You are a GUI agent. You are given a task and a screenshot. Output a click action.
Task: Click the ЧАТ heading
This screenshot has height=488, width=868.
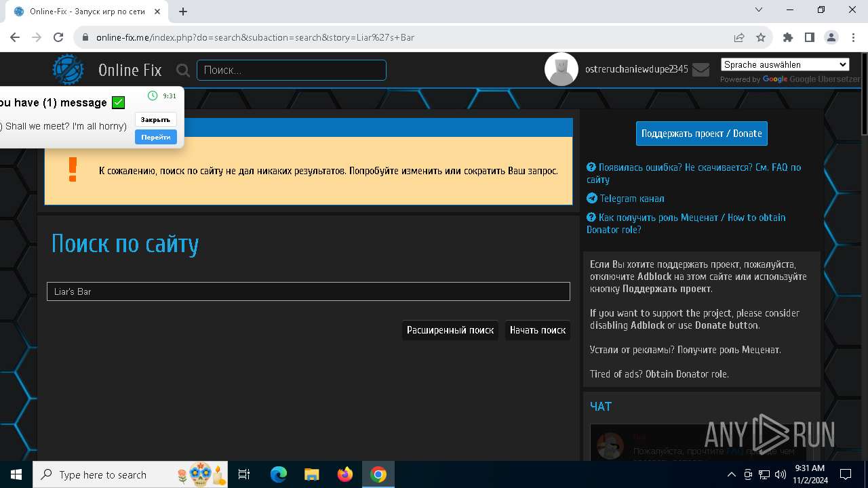601,407
